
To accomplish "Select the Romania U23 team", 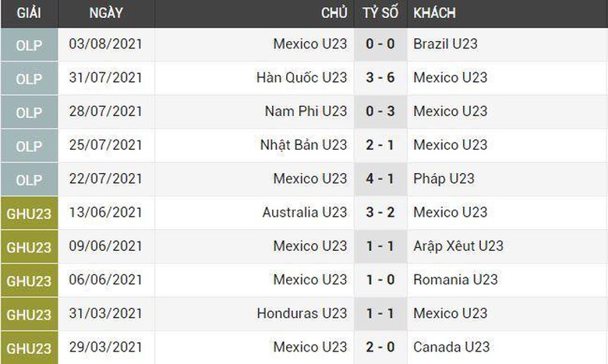I will click(455, 279).
